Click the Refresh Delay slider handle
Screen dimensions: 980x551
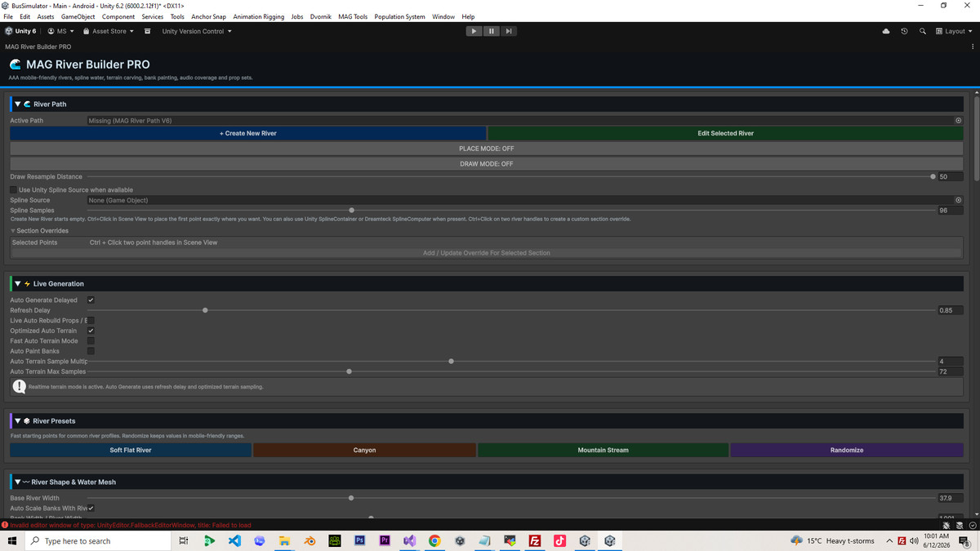pyautogui.click(x=205, y=310)
